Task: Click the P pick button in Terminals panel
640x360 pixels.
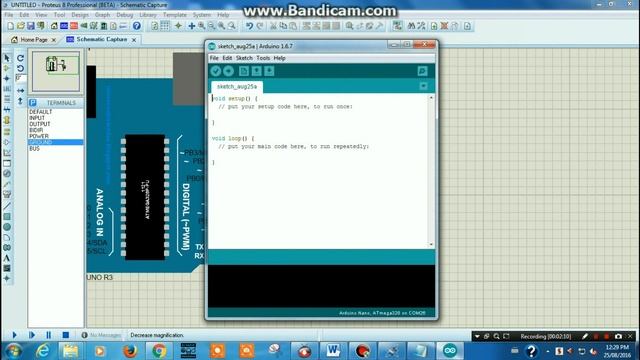Action: click(x=33, y=103)
